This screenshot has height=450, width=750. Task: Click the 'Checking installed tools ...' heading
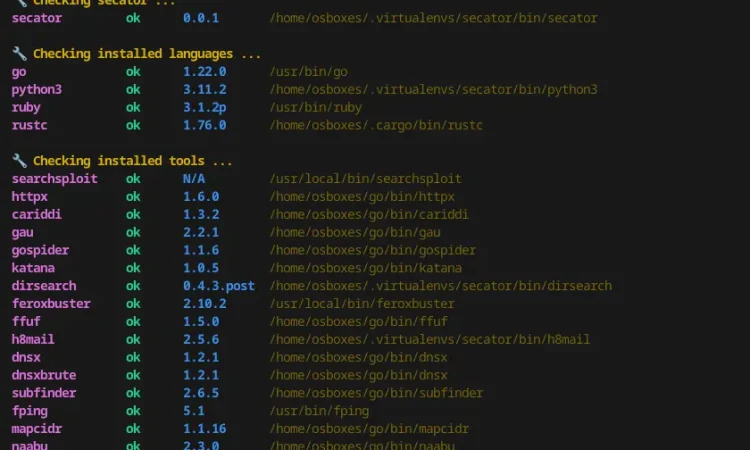132,161
